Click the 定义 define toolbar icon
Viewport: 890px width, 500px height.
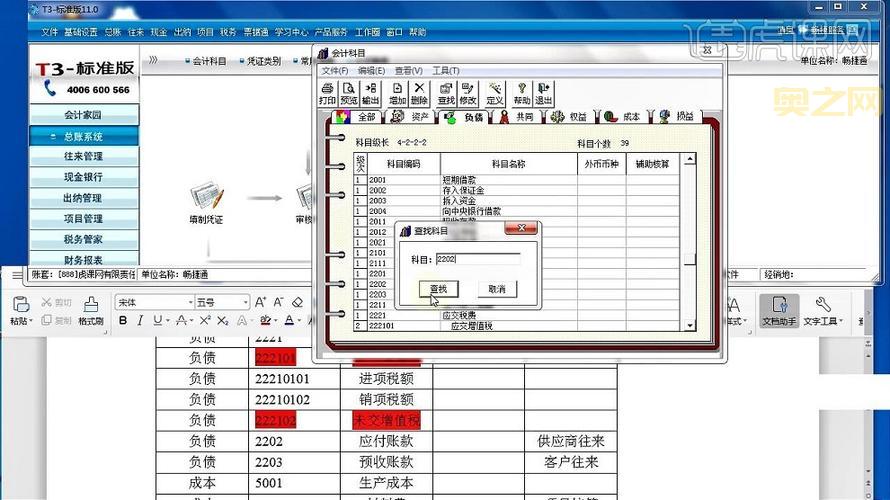point(494,93)
